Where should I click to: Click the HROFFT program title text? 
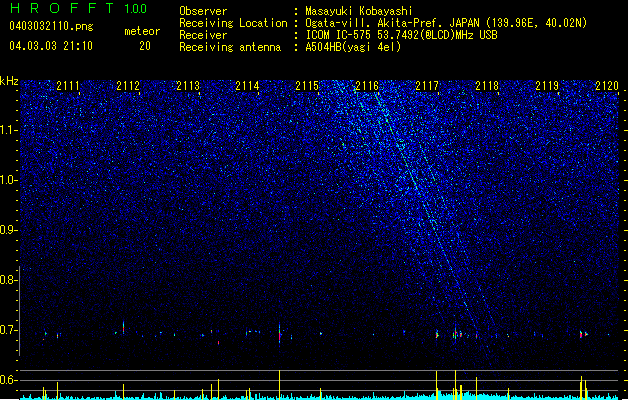tap(63, 8)
